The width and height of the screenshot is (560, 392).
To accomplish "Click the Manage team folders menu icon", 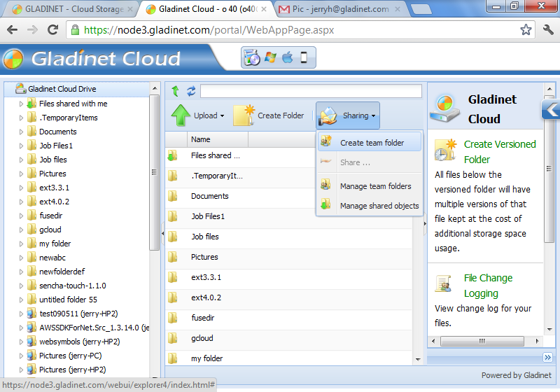I will coord(325,185).
